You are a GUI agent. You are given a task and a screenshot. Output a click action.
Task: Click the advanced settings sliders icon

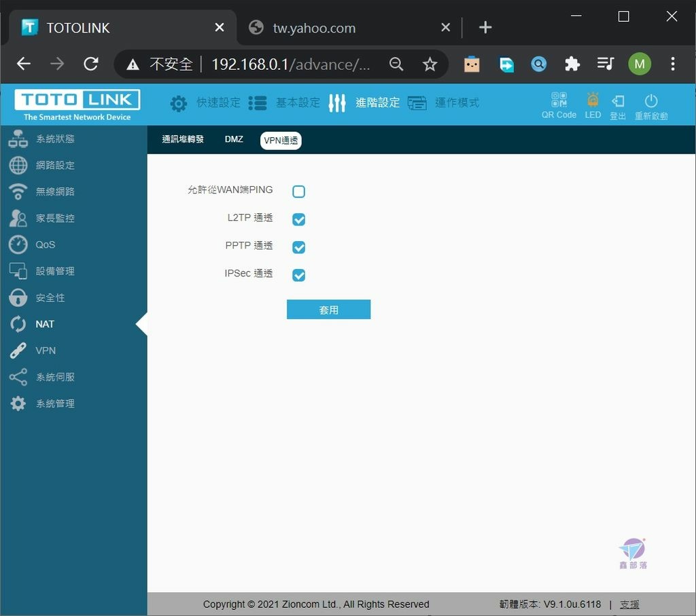[x=337, y=103]
